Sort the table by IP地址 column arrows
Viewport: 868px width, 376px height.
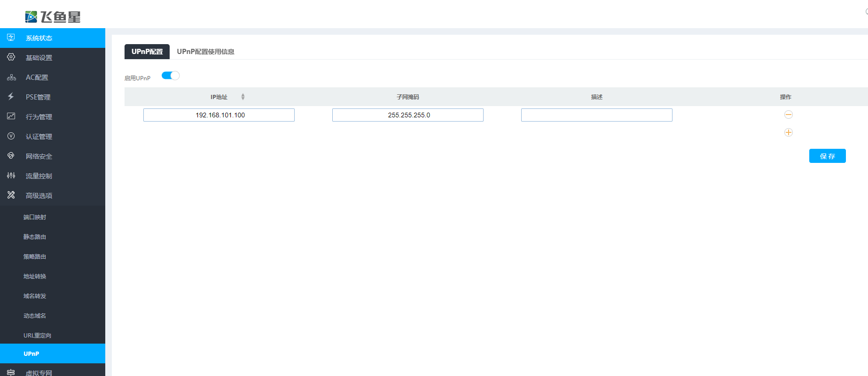coord(242,97)
